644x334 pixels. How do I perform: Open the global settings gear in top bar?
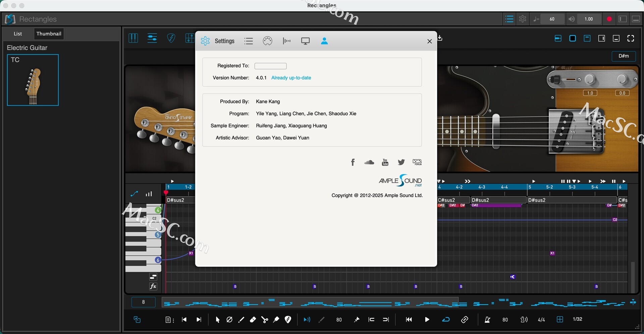pos(523,19)
